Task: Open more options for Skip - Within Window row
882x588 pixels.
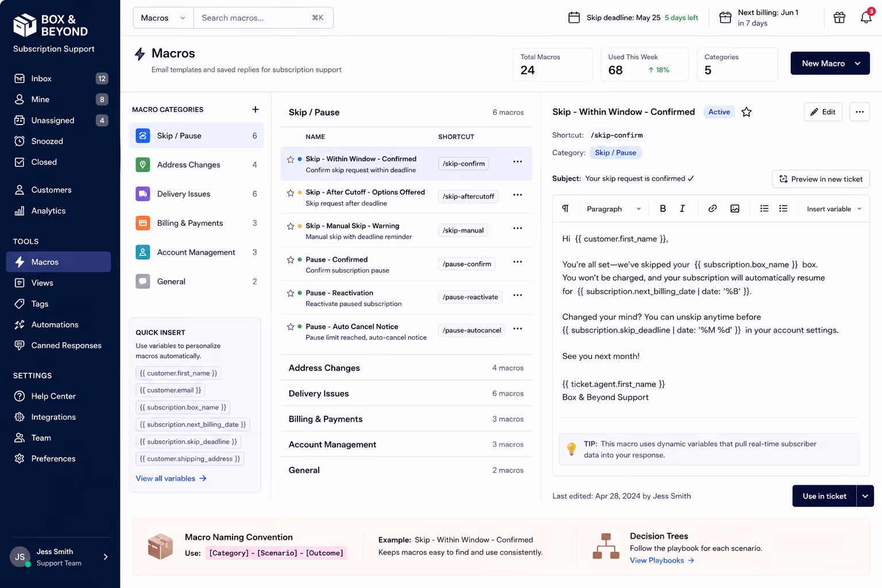Action: tap(517, 161)
